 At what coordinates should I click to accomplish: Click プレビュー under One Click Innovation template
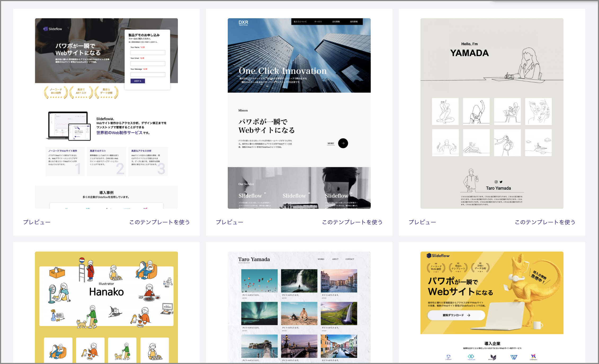click(x=229, y=222)
